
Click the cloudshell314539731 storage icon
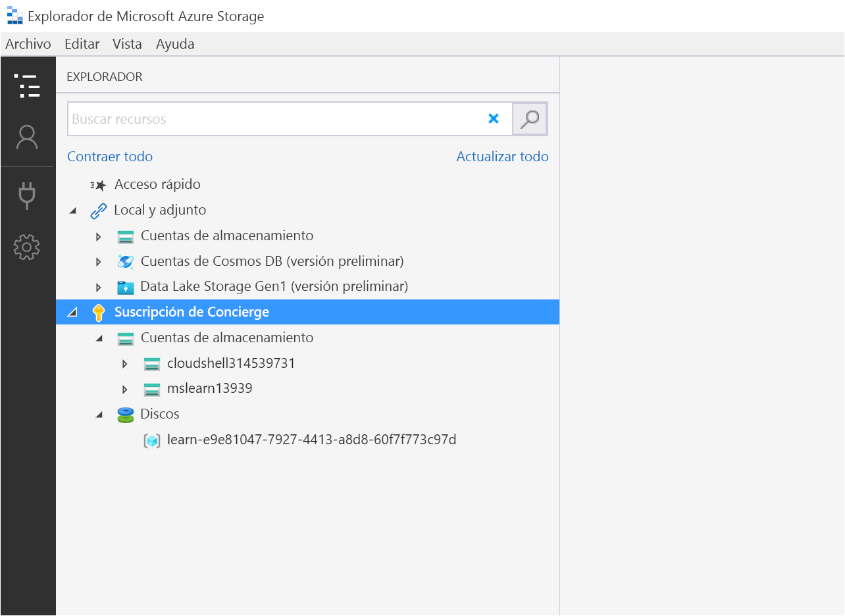coord(152,363)
